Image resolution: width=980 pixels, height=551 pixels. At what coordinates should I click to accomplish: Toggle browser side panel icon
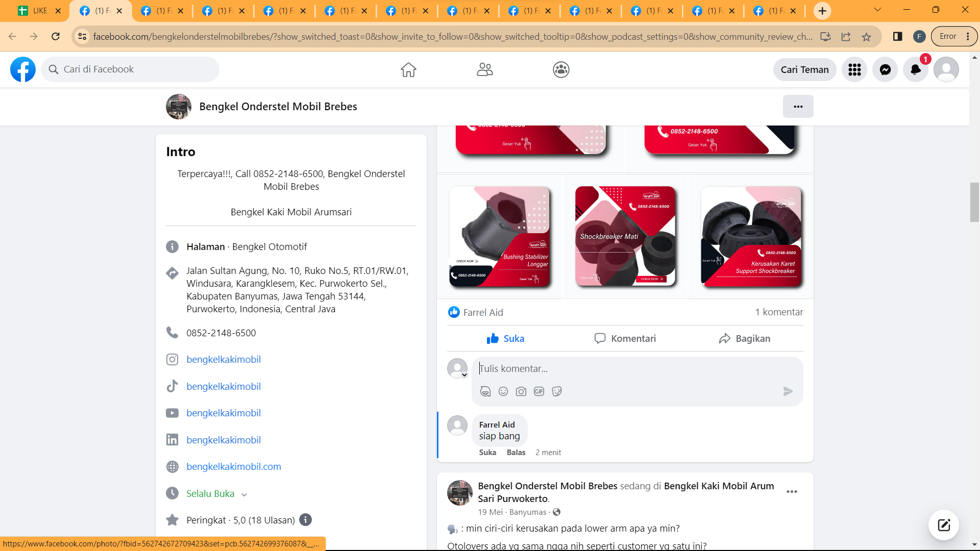click(897, 37)
